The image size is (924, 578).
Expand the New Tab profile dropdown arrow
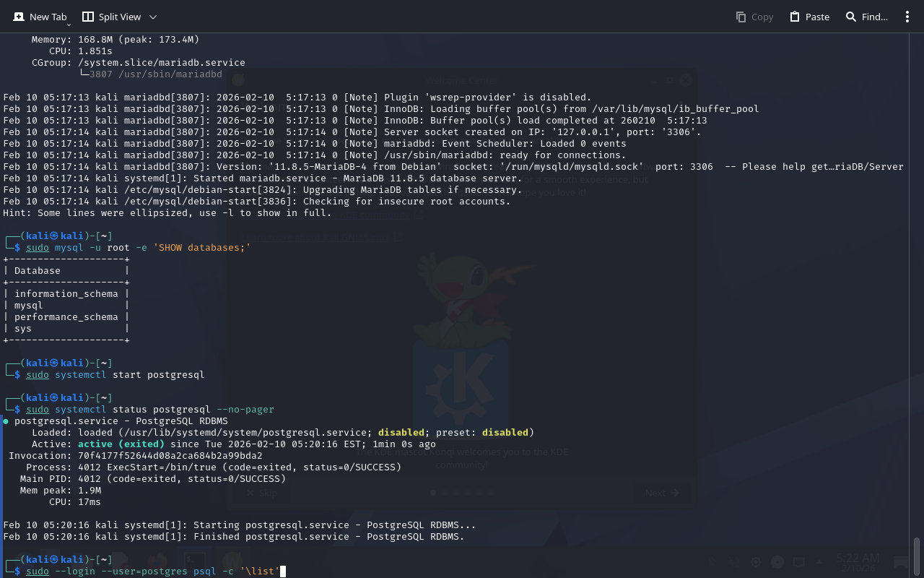(69, 25)
